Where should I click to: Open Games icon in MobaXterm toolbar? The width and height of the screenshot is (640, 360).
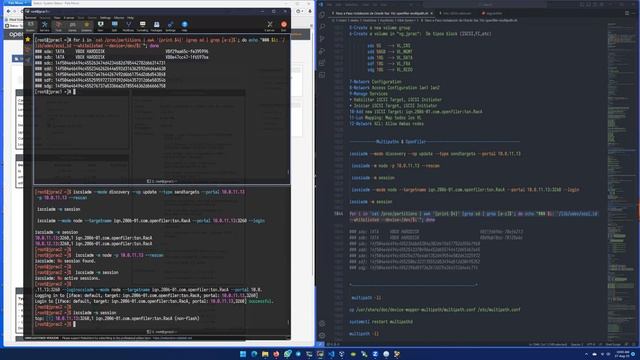pos(72,26)
